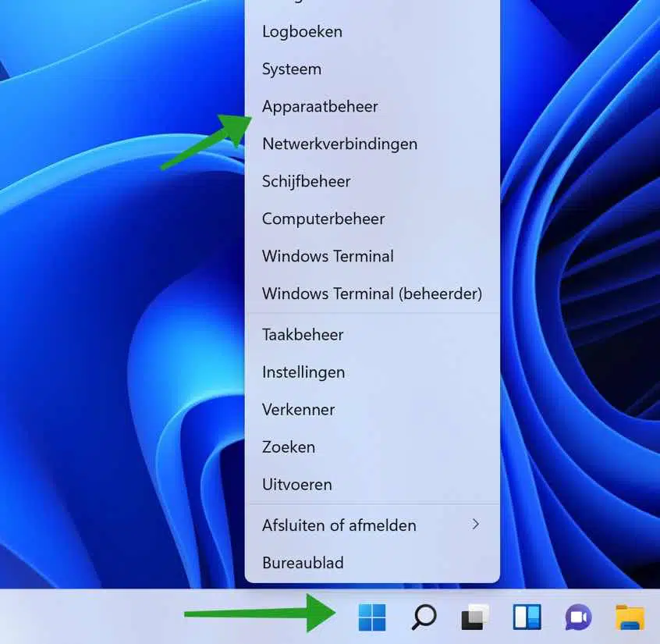Launch Computerbeheer menu entry
Screen dimensions: 660x644
pos(372,219)
